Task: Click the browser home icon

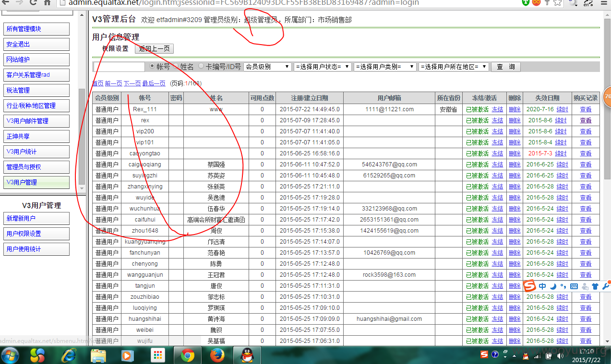Action: coord(48,2)
